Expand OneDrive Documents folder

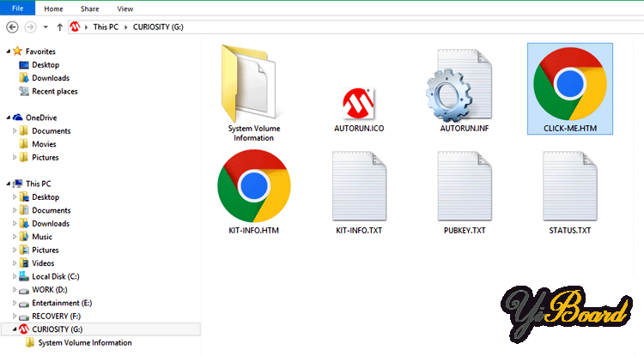15,131
